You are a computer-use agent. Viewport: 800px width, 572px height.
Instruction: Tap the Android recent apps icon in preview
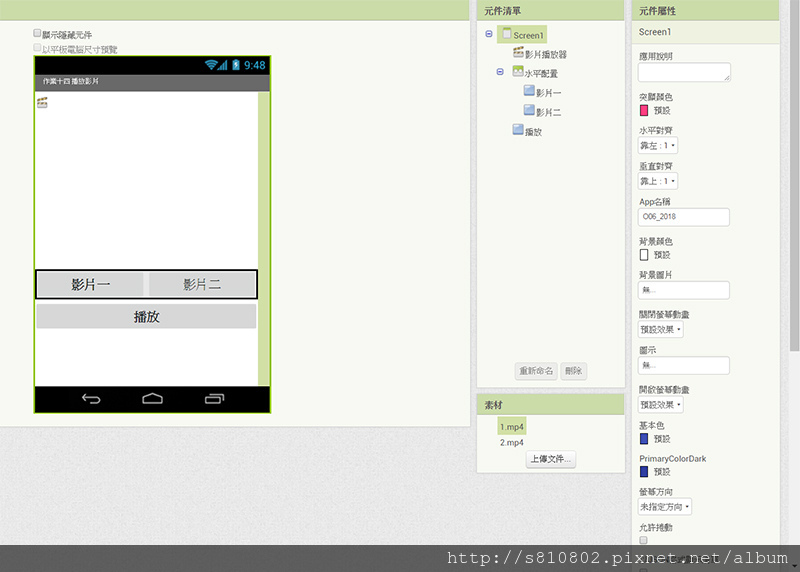click(x=214, y=399)
